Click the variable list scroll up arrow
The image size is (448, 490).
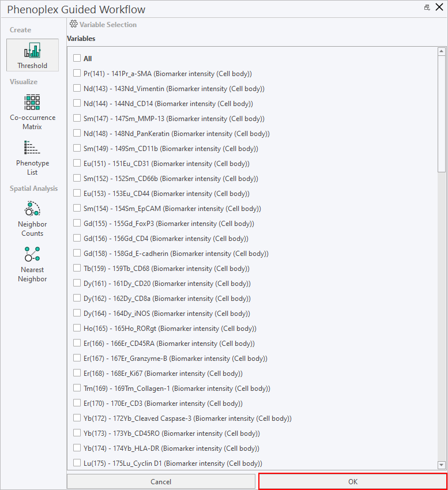pos(442,51)
